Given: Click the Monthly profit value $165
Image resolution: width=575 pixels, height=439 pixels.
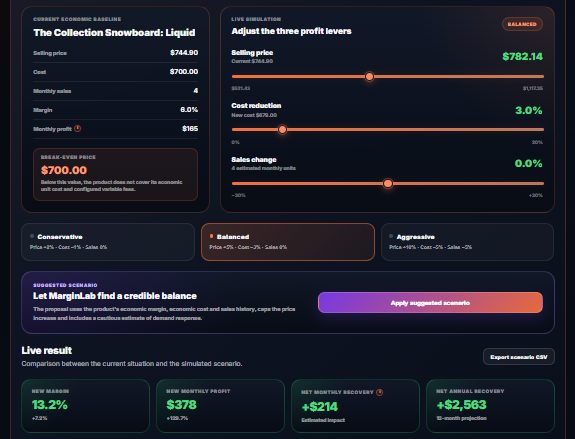Looking at the screenshot, I should point(190,129).
